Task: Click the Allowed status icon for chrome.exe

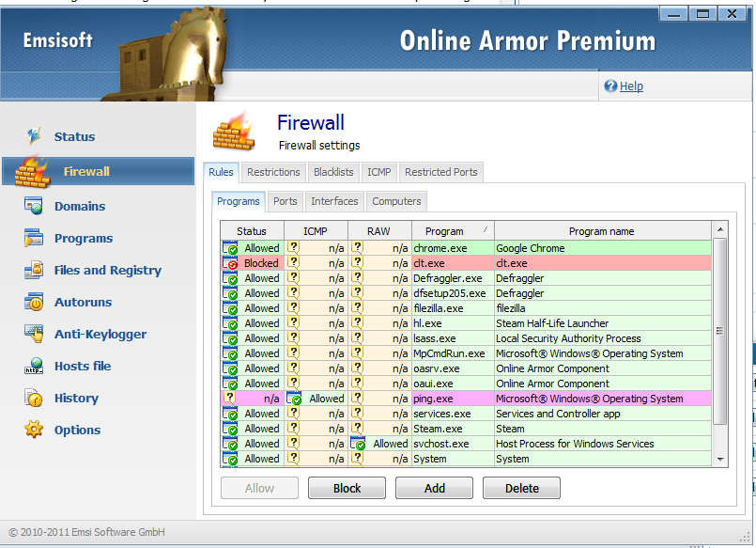Action: (x=230, y=248)
